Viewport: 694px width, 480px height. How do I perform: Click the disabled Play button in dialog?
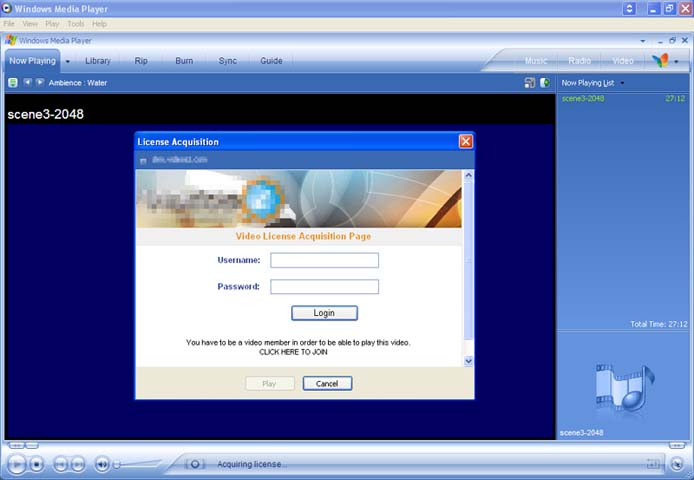(270, 383)
